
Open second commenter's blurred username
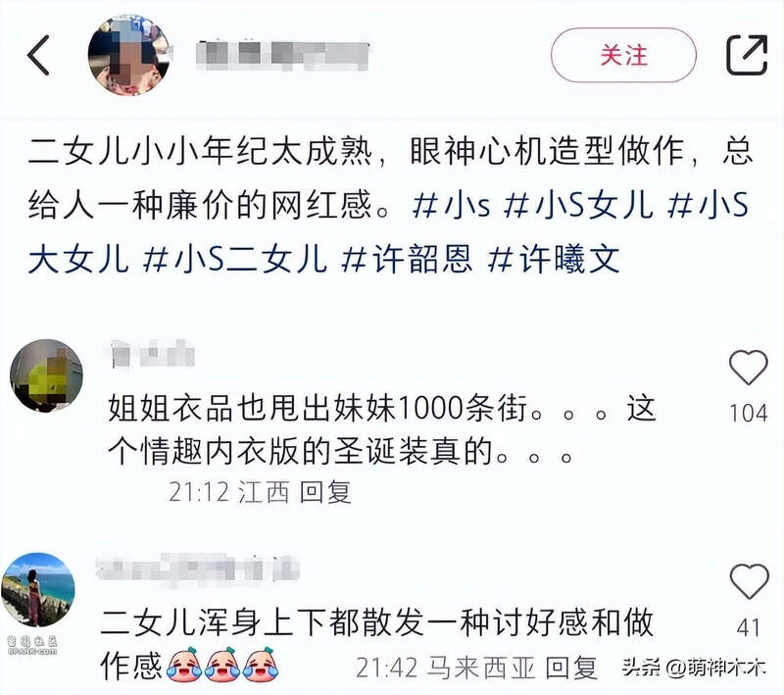click(x=198, y=568)
